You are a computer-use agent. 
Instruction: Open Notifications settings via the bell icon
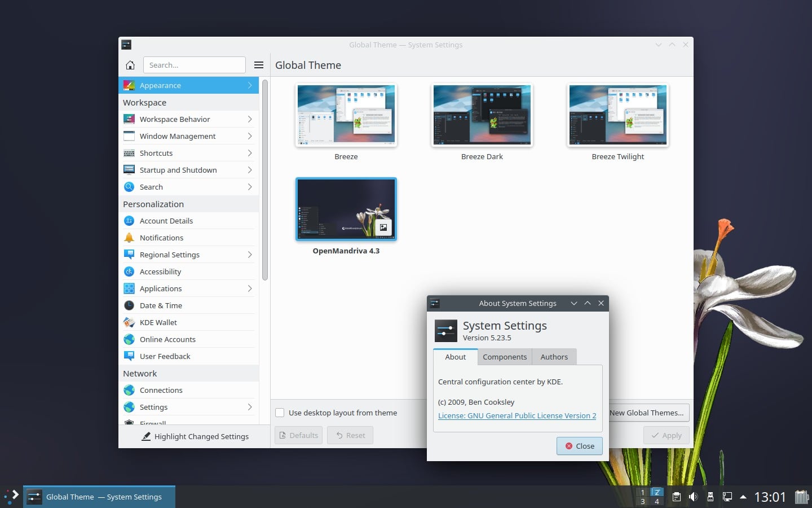pyautogui.click(x=129, y=238)
